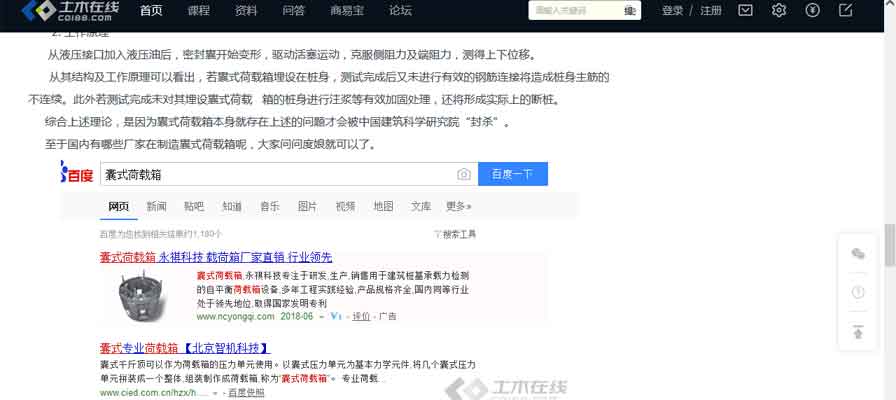896x400 pixels.
Task: Click the load cell product thumbnail image
Action: 139,297
